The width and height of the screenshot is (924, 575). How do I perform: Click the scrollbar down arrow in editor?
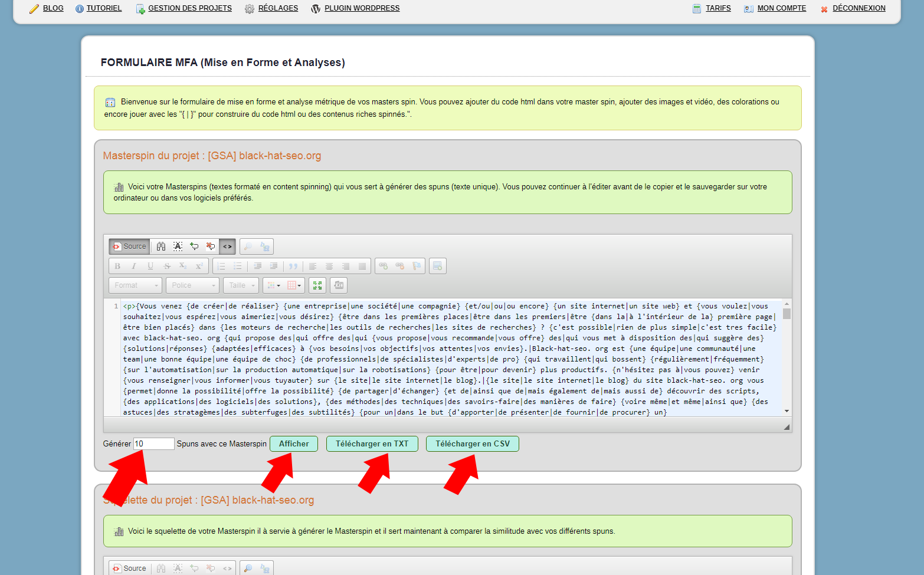pos(787,411)
